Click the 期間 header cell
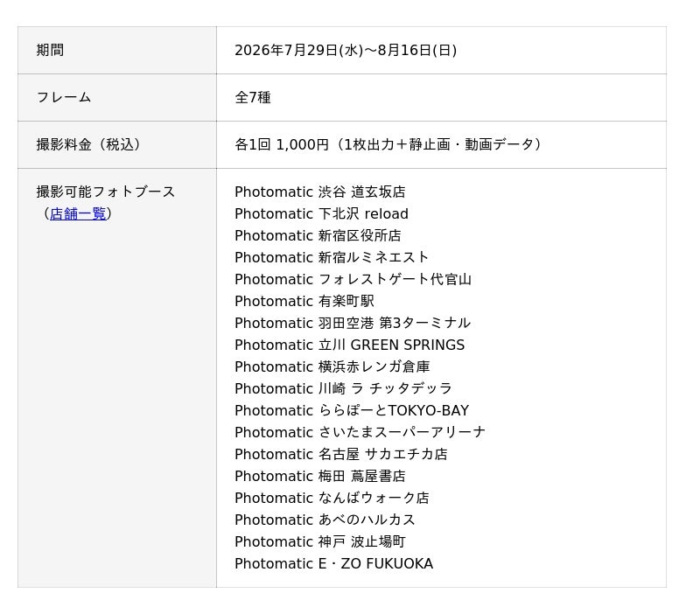 (117, 50)
